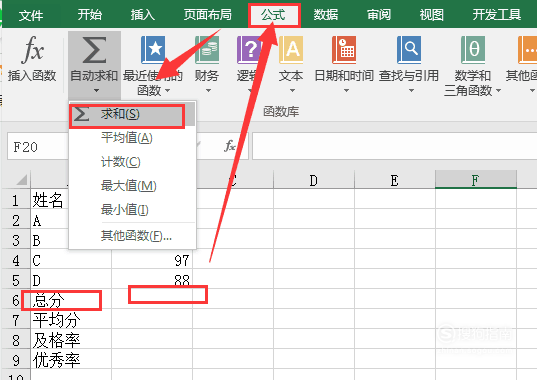The width and height of the screenshot is (537, 380).
Task: Choose 平均值(A) from the dropdown menu
Action: [x=132, y=138]
